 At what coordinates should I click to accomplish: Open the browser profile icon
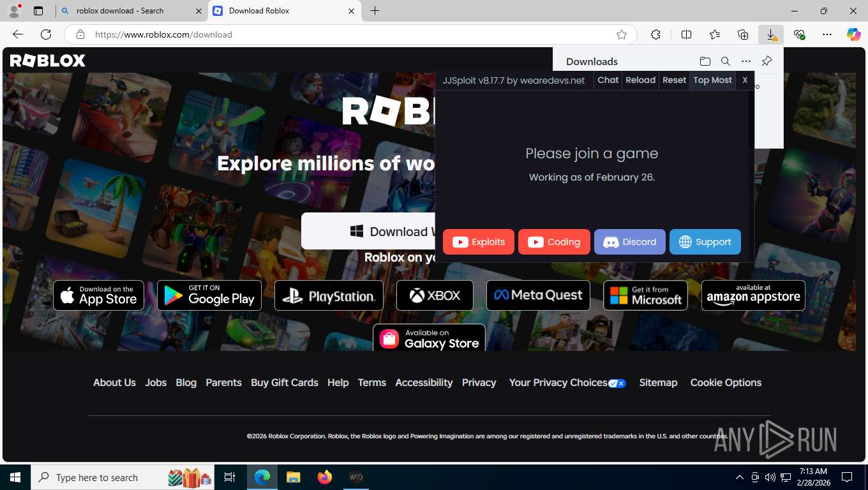13,11
